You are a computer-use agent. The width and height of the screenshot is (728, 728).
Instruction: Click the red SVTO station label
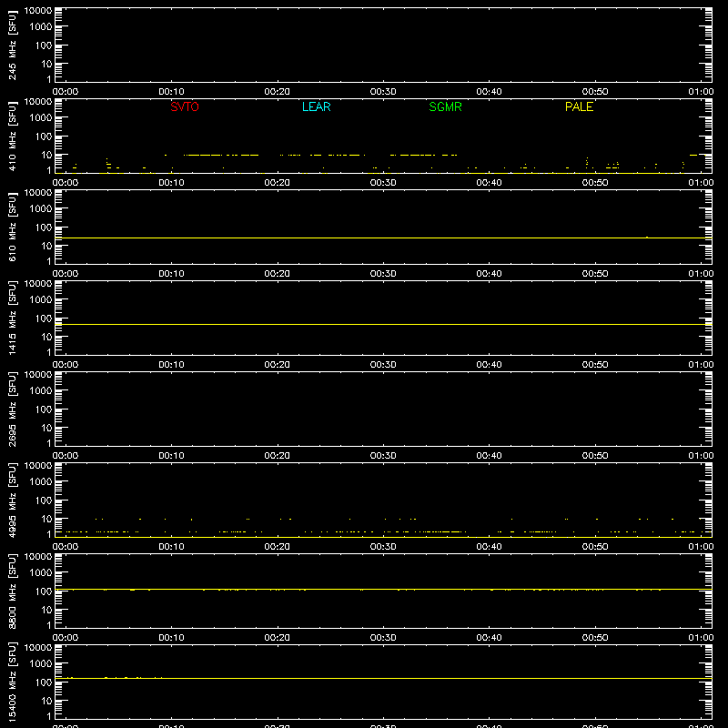[x=185, y=106]
